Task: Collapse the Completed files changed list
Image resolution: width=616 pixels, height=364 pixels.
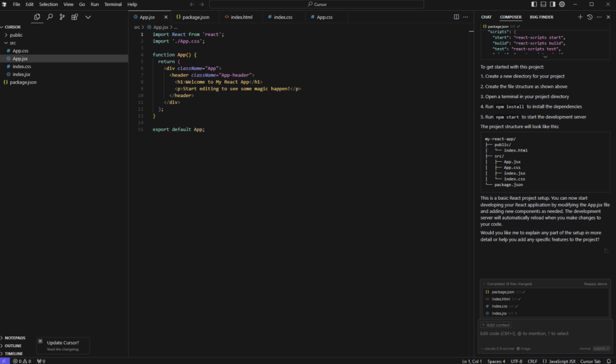Action: [484, 284]
